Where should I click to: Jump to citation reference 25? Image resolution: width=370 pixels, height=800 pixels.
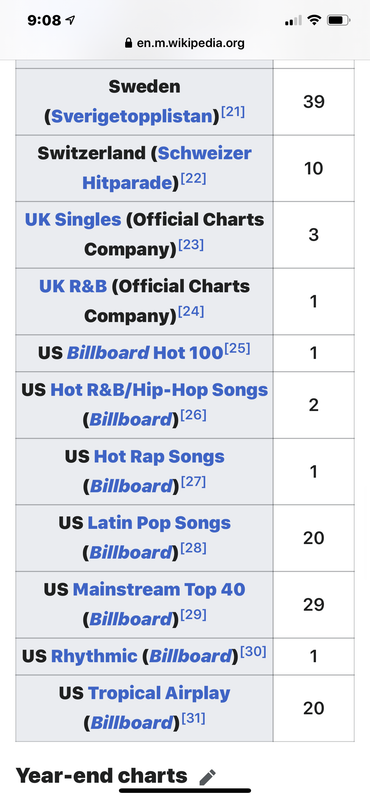237,349
